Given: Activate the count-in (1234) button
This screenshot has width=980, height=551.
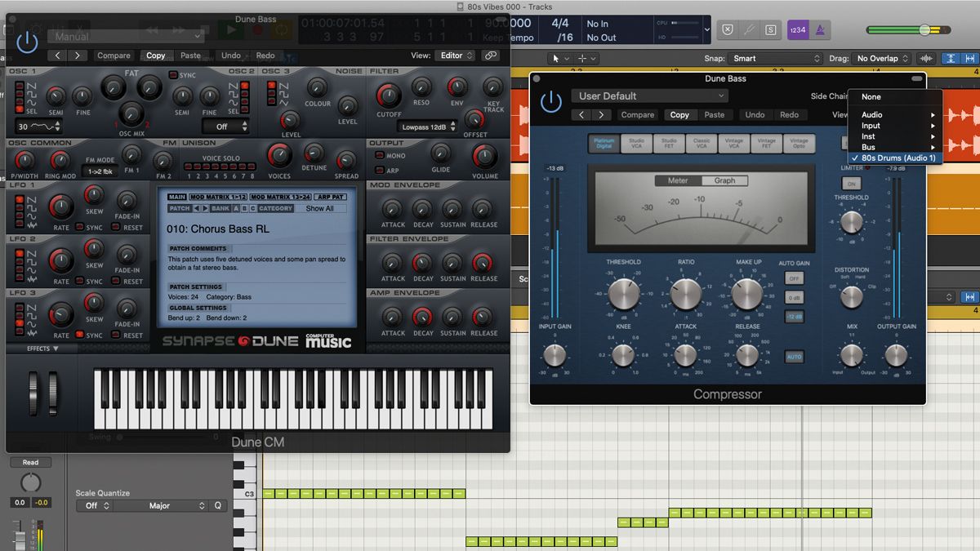Looking at the screenshot, I should pos(798,29).
